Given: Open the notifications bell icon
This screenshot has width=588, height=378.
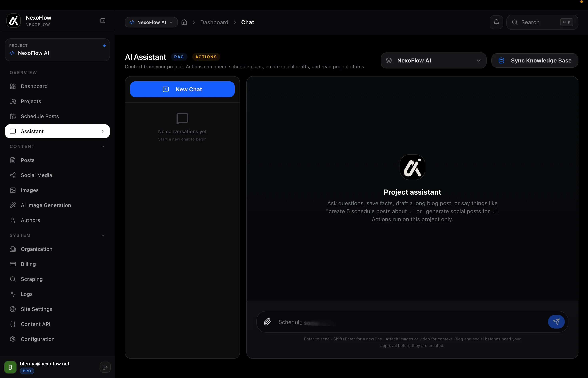Looking at the screenshot, I should click(x=496, y=22).
